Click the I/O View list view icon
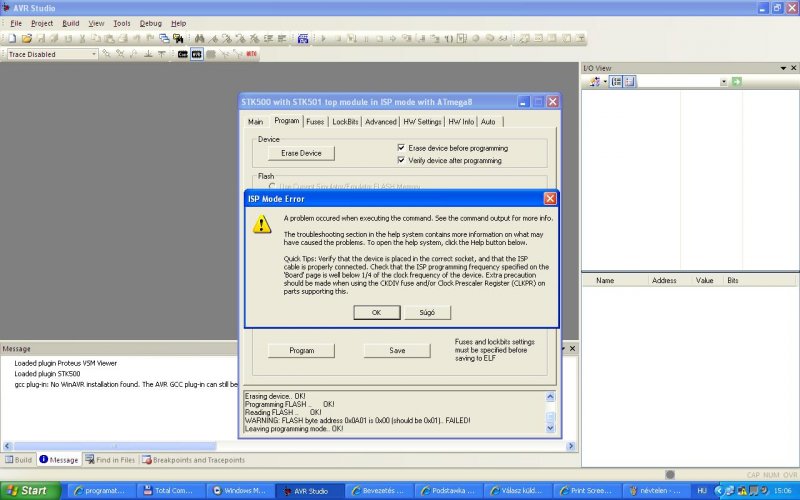This screenshot has width=800, height=500. [630, 82]
